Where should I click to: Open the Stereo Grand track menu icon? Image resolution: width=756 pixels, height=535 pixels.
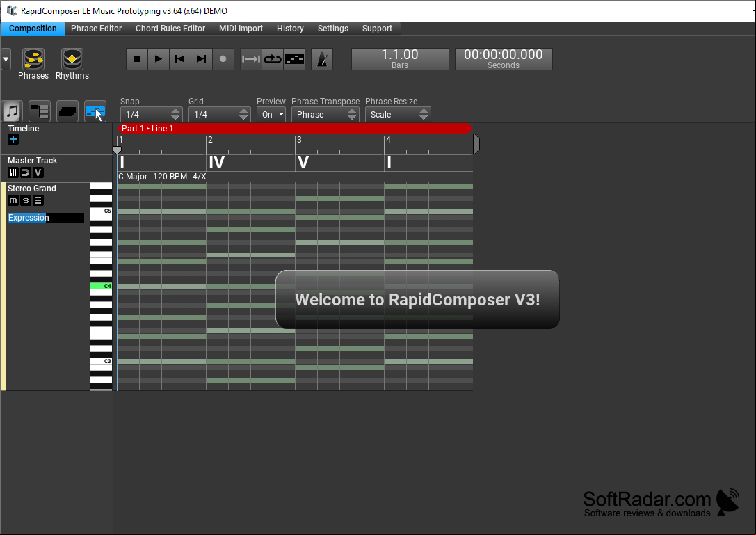coord(38,200)
